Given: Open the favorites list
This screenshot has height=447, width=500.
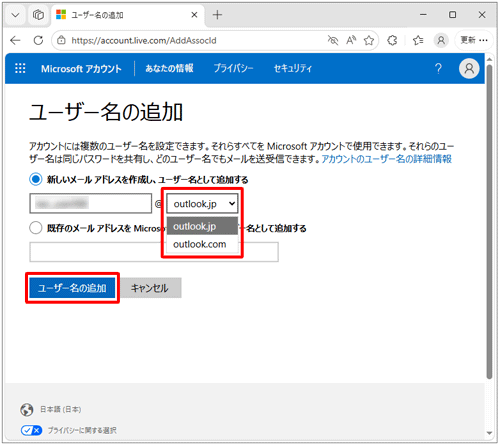Looking at the screenshot, I should pos(418,41).
